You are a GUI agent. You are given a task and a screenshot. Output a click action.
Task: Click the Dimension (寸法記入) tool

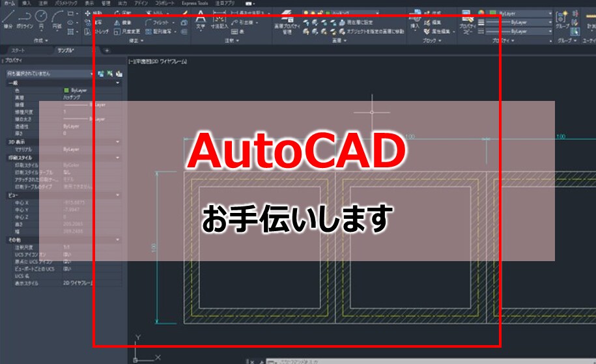click(220, 20)
